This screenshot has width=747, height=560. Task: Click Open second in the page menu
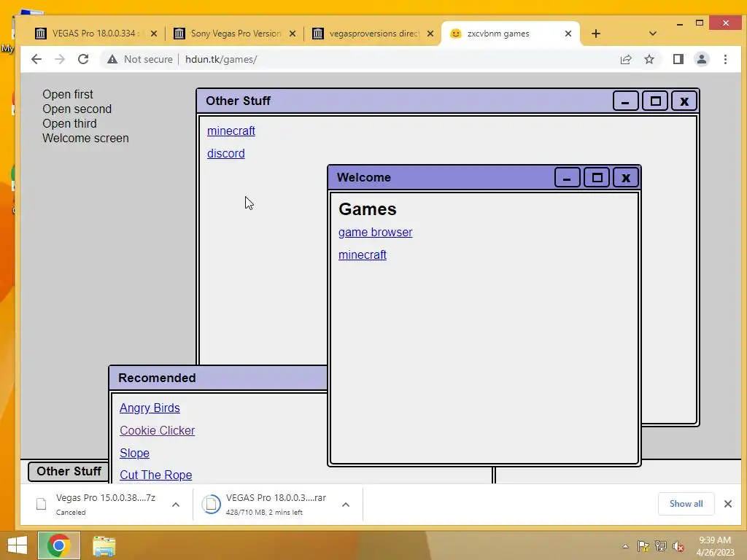click(x=77, y=109)
